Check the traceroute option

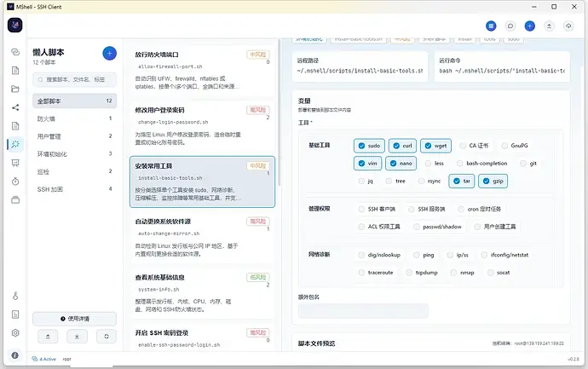tap(376, 273)
